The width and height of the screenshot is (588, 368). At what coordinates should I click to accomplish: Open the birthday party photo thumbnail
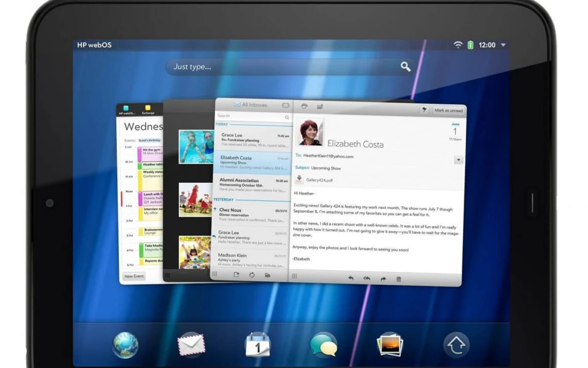(x=195, y=253)
